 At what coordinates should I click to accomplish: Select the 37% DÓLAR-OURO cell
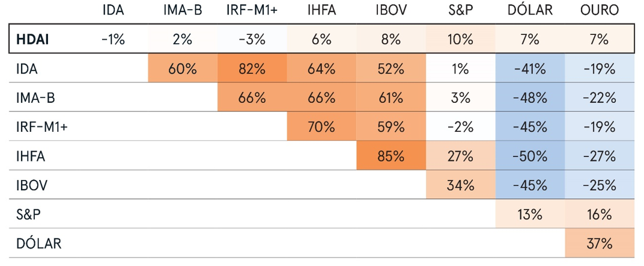point(599,243)
